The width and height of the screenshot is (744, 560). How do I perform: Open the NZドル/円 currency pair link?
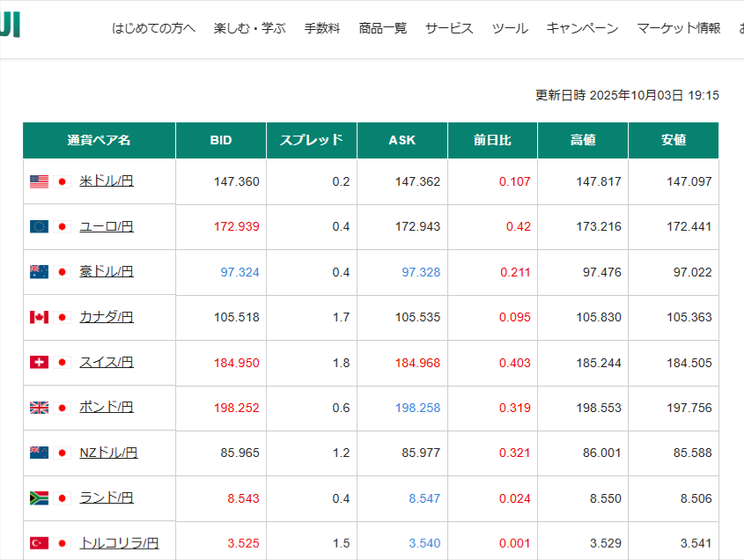[x=108, y=453]
